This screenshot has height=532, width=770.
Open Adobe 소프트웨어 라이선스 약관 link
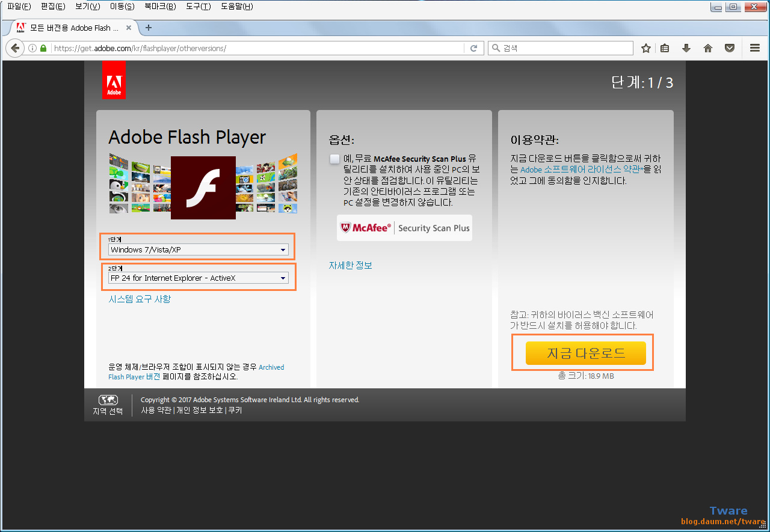point(581,170)
